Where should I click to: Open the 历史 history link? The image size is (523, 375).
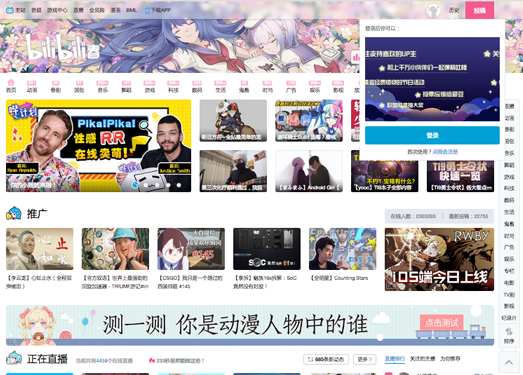454,11
